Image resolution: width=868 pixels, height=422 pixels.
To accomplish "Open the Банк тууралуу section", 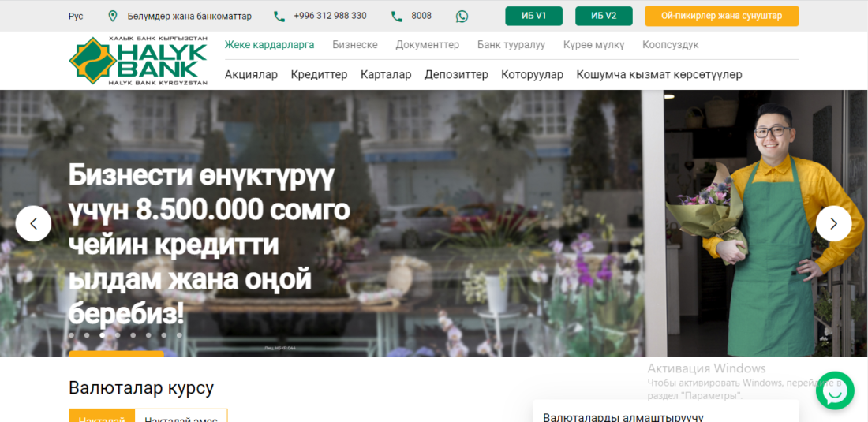I will point(511,45).
